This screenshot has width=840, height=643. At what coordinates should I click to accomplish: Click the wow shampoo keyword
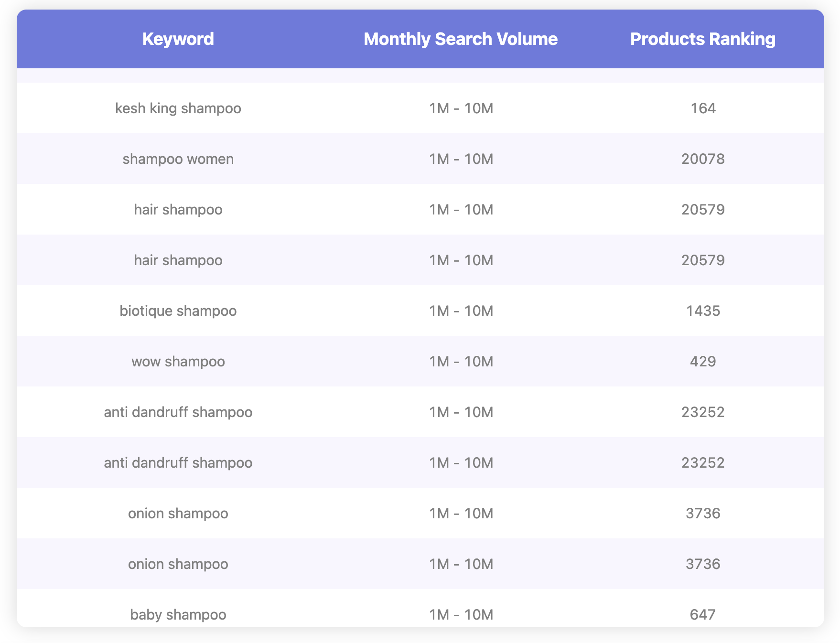click(x=178, y=362)
